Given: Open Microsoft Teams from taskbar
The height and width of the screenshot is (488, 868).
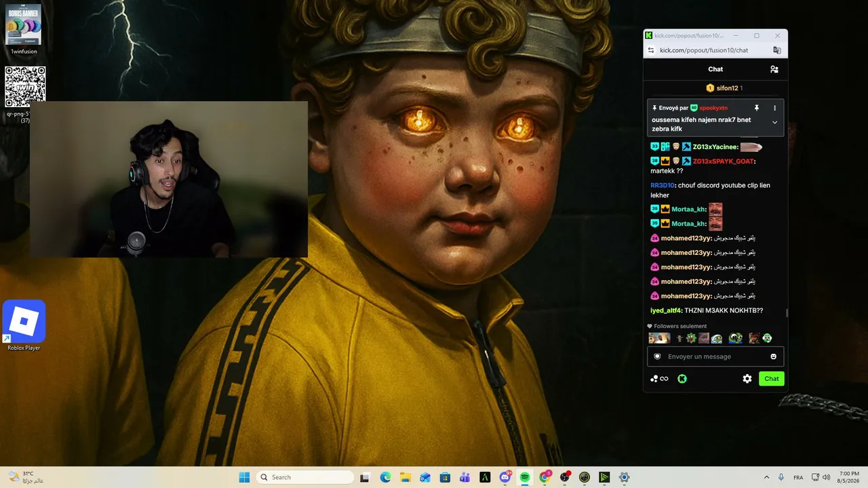Looking at the screenshot, I should tap(465, 477).
